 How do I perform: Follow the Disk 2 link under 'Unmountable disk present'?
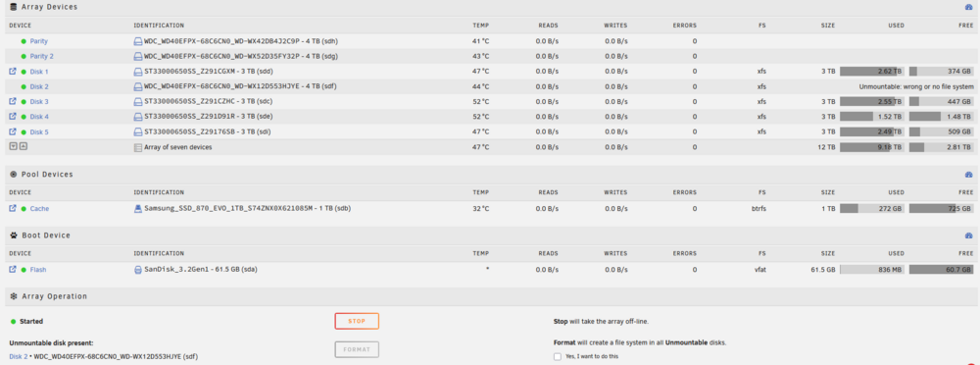(18, 357)
